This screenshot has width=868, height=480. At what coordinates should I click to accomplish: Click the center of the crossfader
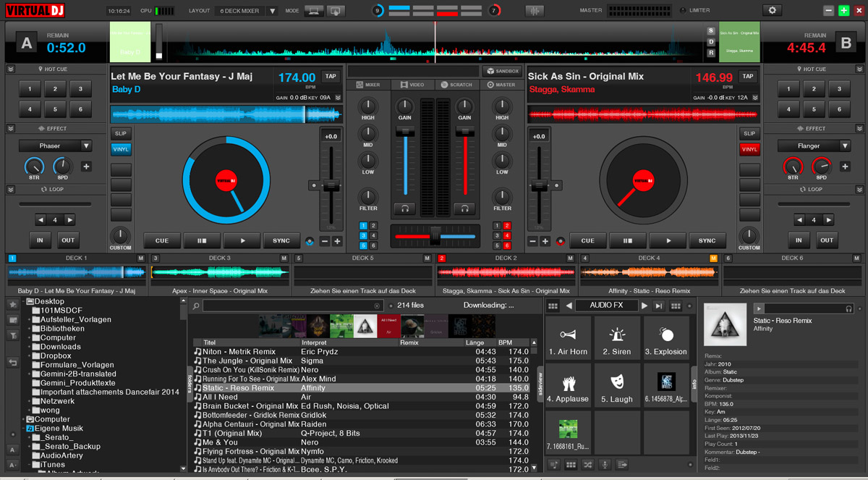[434, 235]
